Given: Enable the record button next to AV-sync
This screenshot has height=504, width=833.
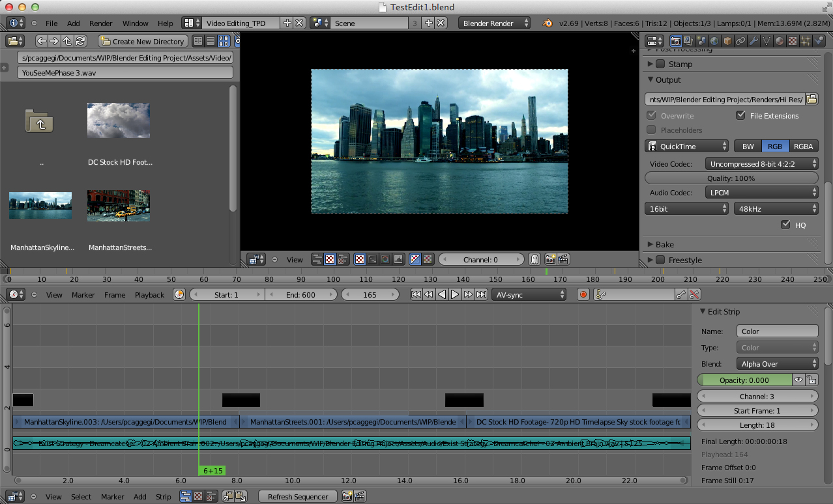Looking at the screenshot, I should coord(583,294).
